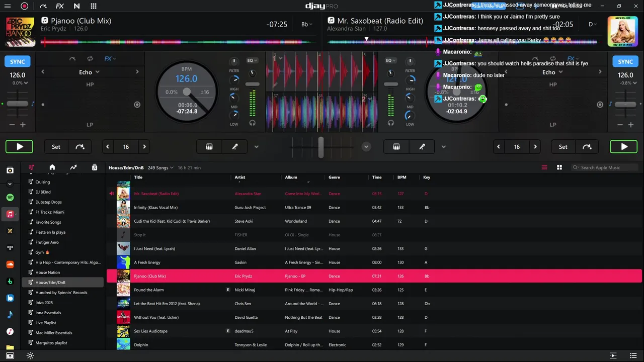644x362 pixels.
Task: Expand 249 Songs sort dropdown
Action: coord(160,167)
